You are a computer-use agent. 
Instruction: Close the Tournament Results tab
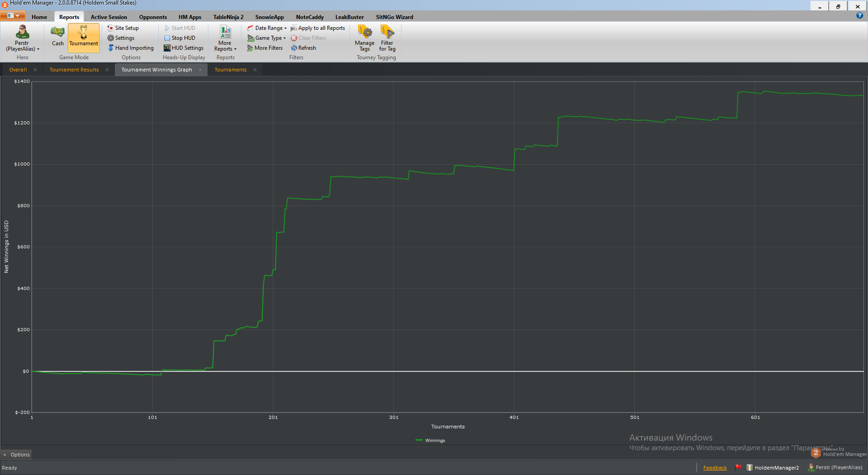107,70
